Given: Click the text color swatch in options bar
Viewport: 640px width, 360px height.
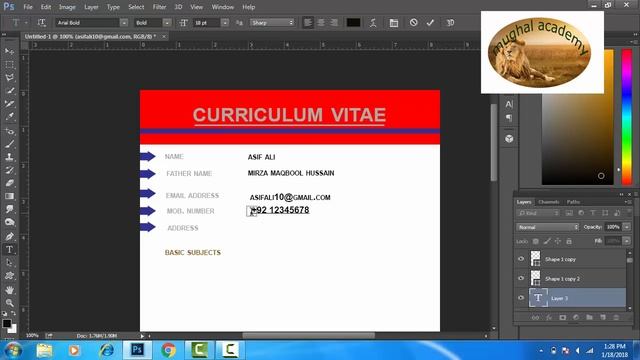Looking at the screenshot, I should click(x=353, y=23).
